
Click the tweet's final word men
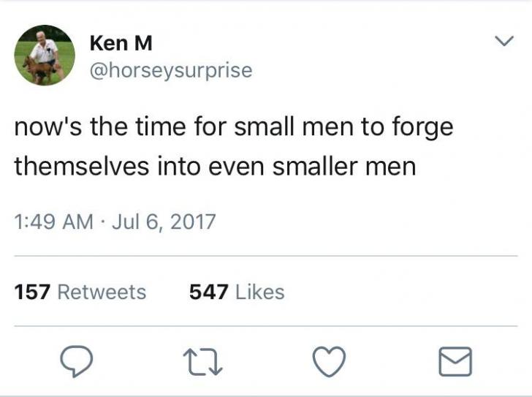pyautogui.click(x=392, y=166)
